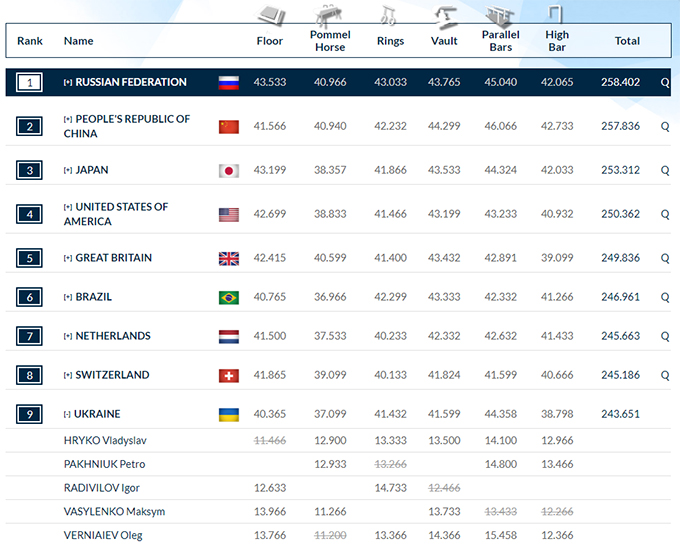Click the Japan flag icon
Viewport: 680px width, 548px height.
(x=229, y=171)
